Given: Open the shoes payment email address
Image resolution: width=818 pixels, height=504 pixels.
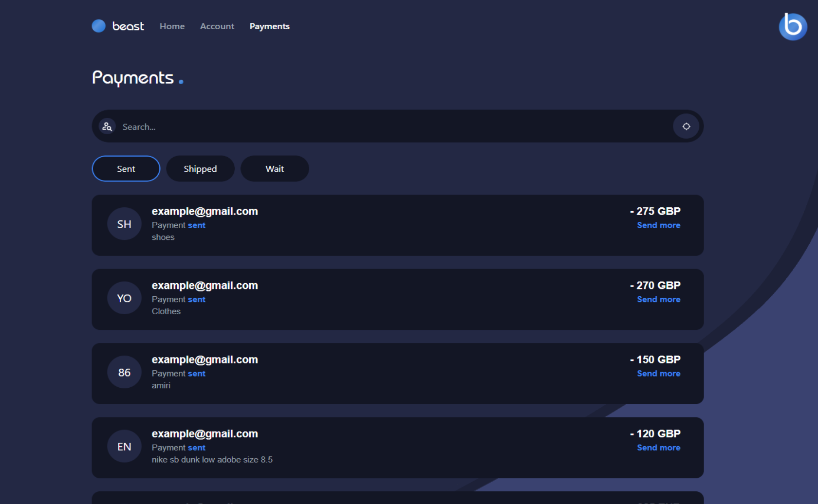Looking at the screenshot, I should 204,212.
